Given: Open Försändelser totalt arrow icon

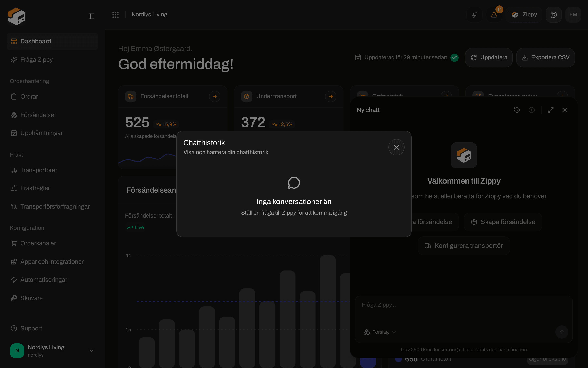Looking at the screenshot, I should pos(215,96).
